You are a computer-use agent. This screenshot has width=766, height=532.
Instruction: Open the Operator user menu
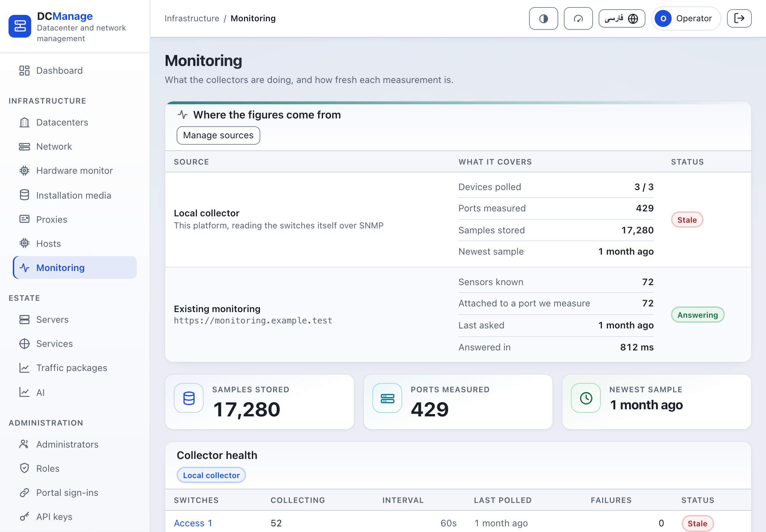click(686, 18)
